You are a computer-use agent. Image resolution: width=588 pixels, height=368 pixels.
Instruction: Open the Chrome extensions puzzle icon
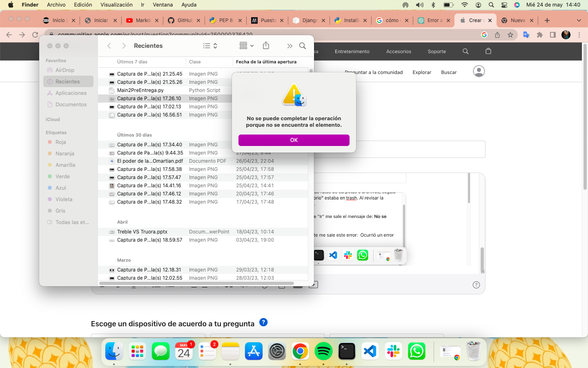(540, 35)
